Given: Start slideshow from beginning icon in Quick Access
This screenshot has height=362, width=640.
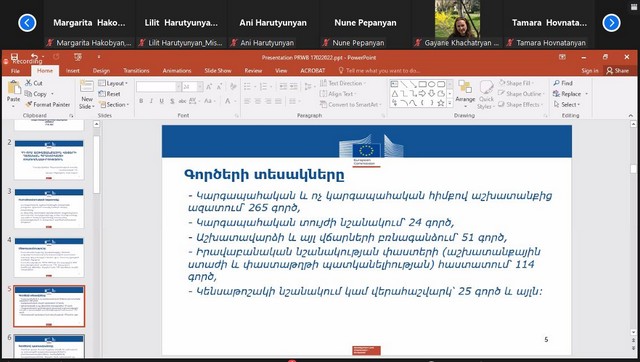Looking at the screenshot, I should pos(78,57).
